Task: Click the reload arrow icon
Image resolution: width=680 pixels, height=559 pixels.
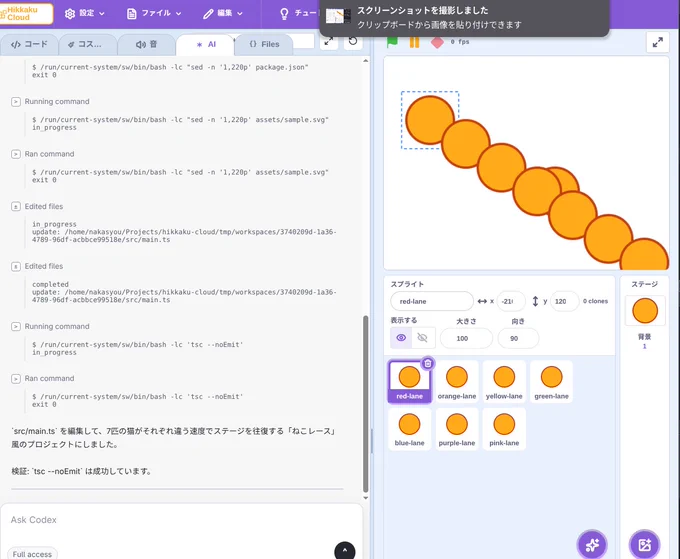Action: point(353,42)
